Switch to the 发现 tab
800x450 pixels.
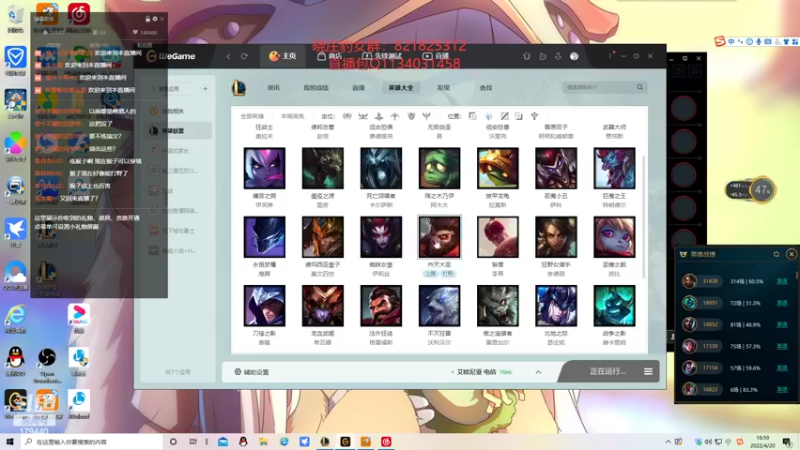[x=443, y=88]
